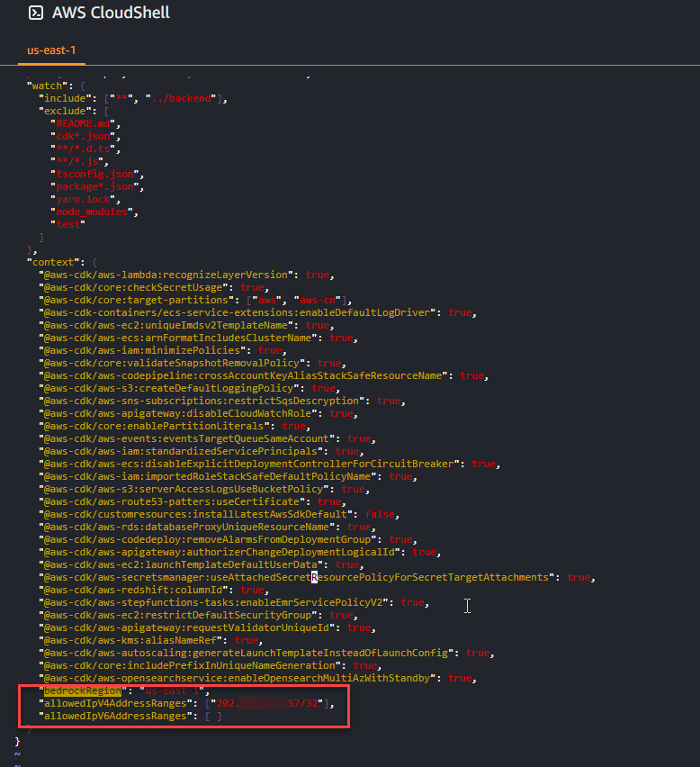The height and width of the screenshot is (767, 700).
Task: Click the AWS CloudShell terminal icon
Action: pyautogui.click(x=35, y=14)
